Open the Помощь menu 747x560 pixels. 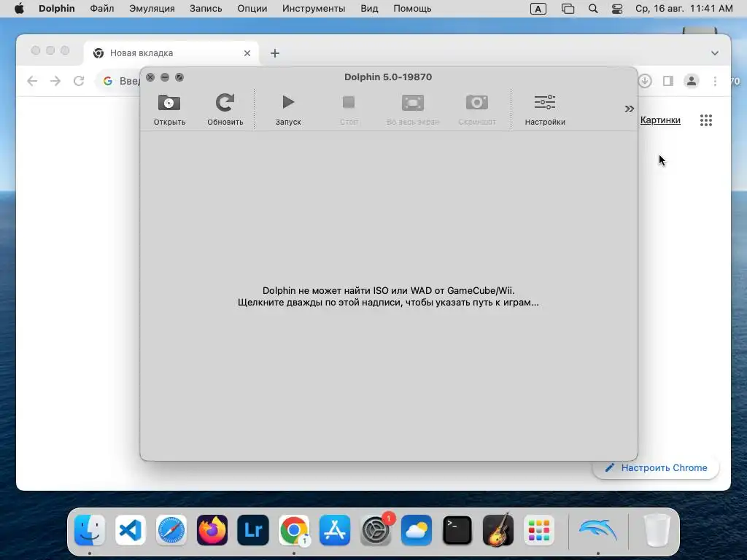coord(412,9)
